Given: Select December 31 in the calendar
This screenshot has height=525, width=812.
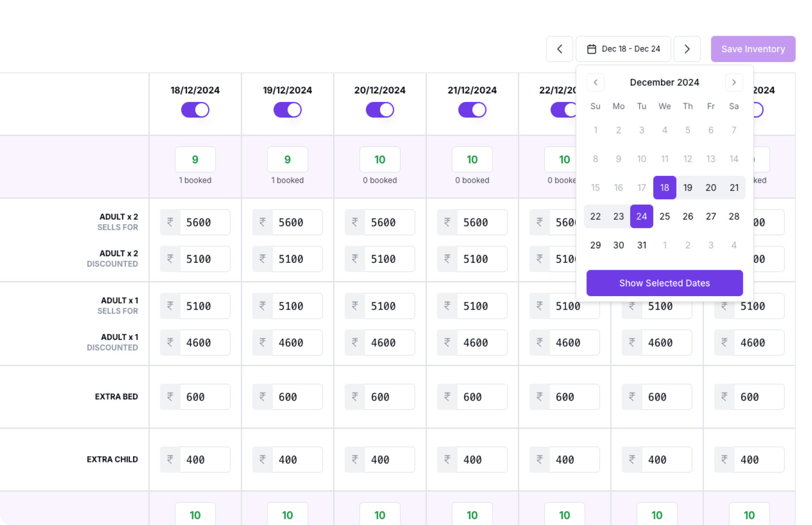Looking at the screenshot, I should 641,245.
